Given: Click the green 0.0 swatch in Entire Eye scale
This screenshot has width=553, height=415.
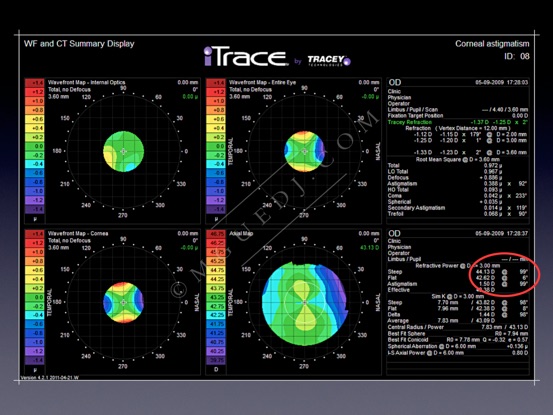Looking at the screenshot, I should pos(216,146).
